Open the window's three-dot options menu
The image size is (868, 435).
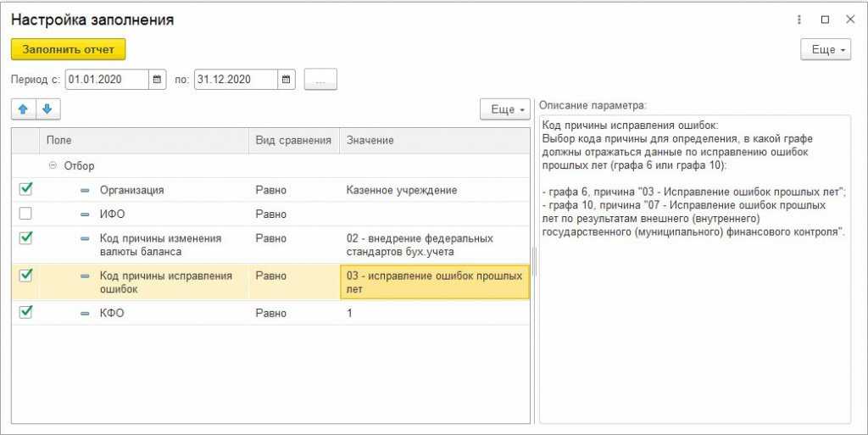point(798,20)
